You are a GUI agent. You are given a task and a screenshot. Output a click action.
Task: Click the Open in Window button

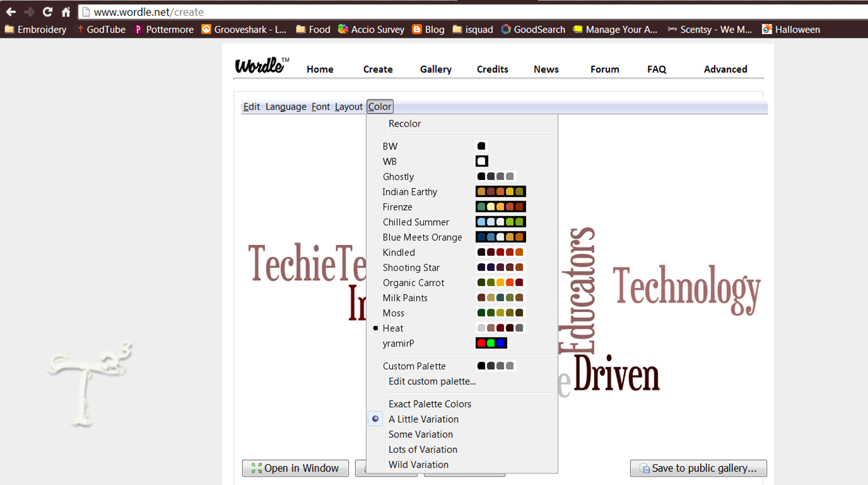coord(295,468)
